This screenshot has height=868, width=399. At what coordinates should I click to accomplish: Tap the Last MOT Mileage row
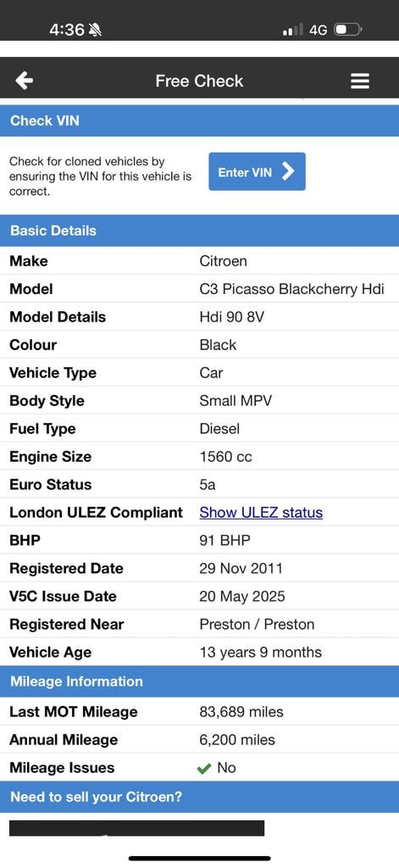(x=199, y=712)
